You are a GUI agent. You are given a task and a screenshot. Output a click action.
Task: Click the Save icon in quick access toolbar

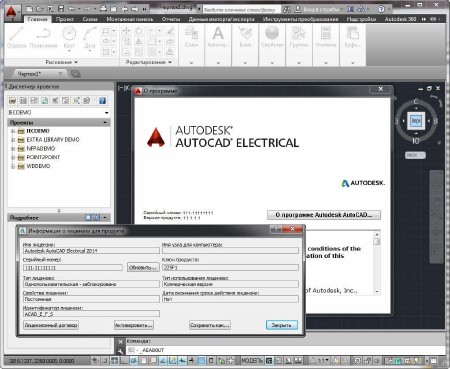point(61,9)
